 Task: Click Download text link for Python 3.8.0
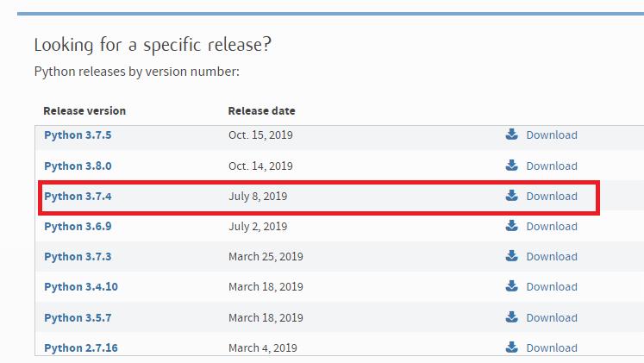[x=552, y=166]
